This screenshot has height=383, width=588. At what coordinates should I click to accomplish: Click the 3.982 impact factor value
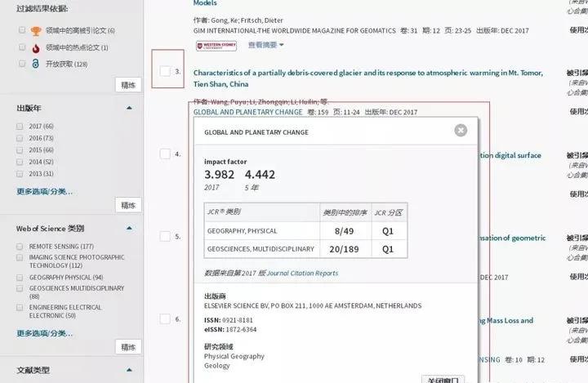220,175
